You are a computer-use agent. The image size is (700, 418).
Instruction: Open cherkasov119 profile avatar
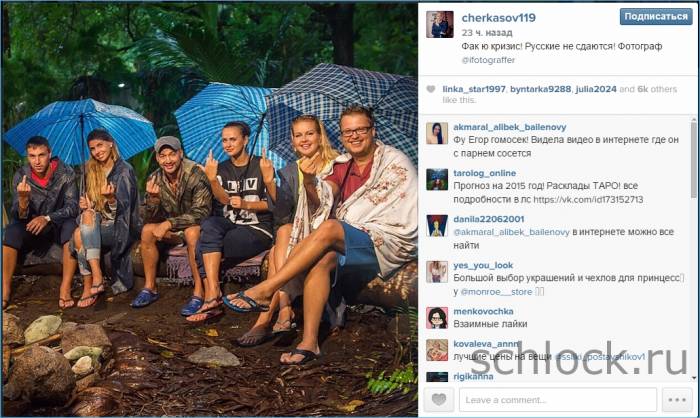[x=440, y=24]
